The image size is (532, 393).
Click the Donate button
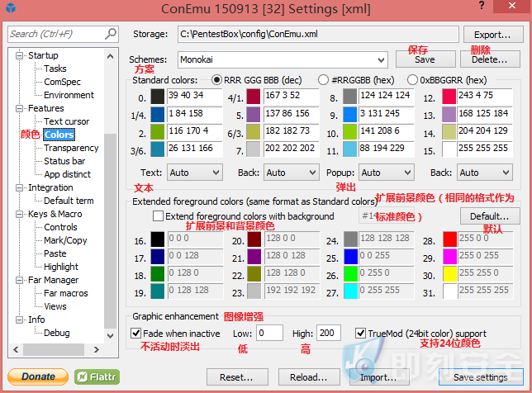38,376
